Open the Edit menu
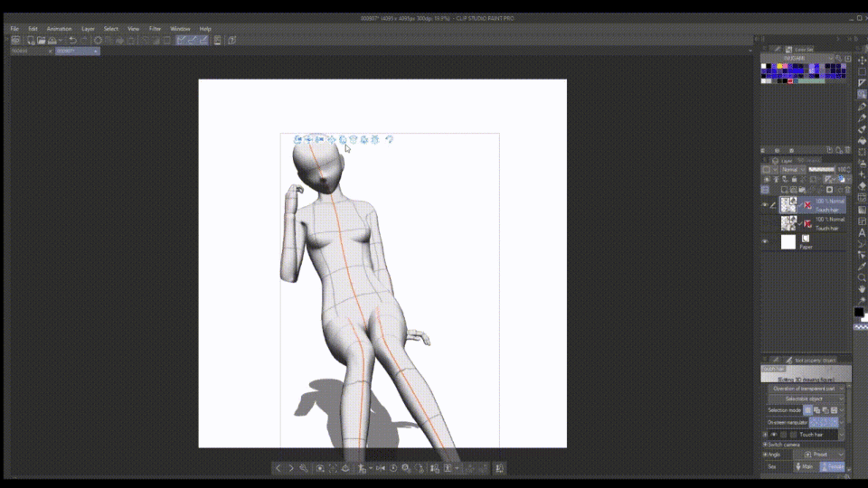Screen dimensions: 868x488 tap(33, 29)
